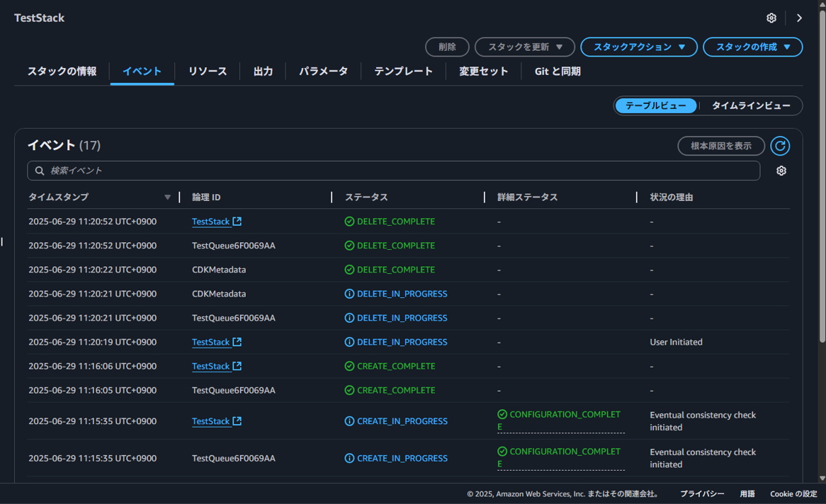Open the settings gear beside the TestStack title
The image size is (826, 504).
click(771, 18)
